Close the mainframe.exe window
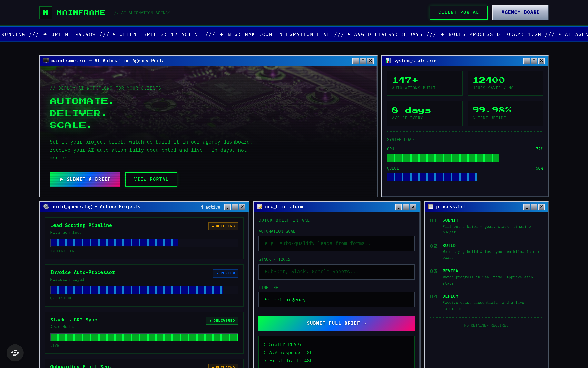 pyautogui.click(x=370, y=61)
